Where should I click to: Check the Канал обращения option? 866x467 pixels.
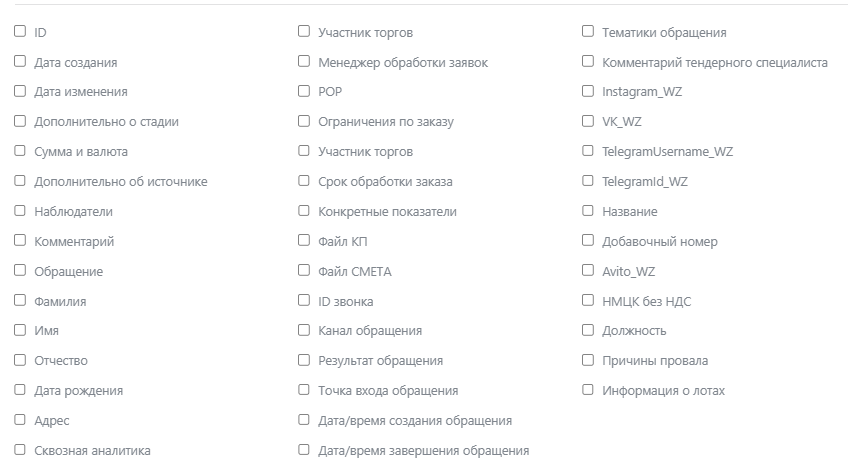(304, 330)
